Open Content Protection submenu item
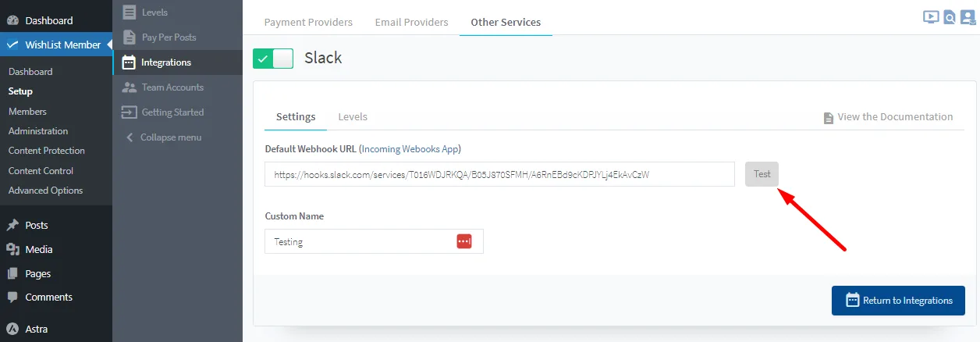This screenshot has height=342, width=980. click(47, 150)
